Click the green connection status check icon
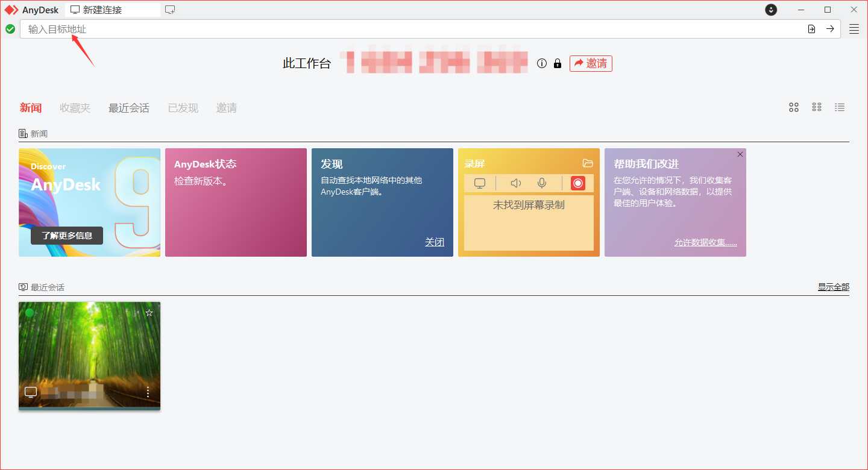The width and height of the screenshot is (868, 470). (10, 29)
